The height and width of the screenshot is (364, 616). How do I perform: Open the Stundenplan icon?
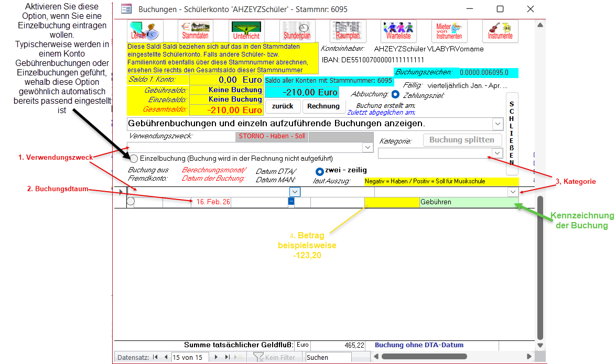click(x=297, y=31)
